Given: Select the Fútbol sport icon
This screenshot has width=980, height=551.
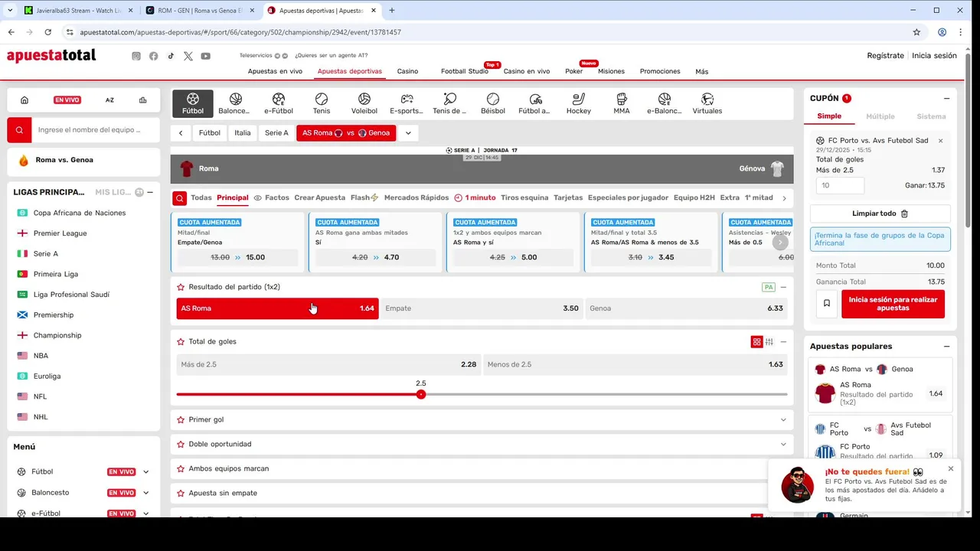Looking at the screenshot, I should point(193,104).
